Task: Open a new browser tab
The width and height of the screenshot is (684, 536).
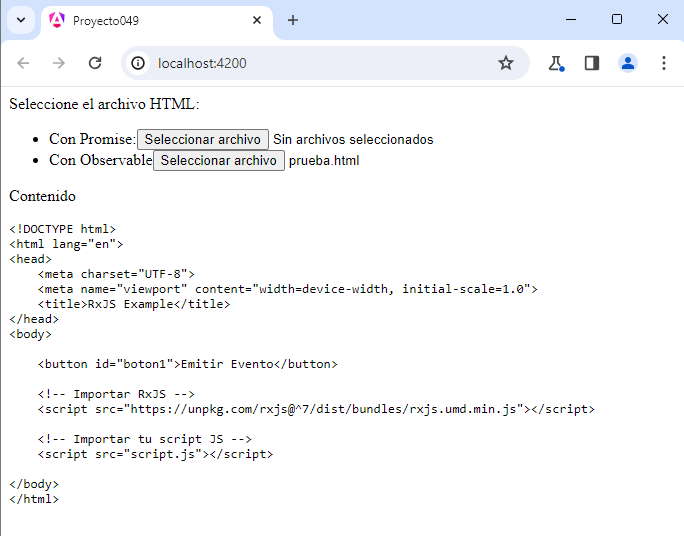Action: pos(293,20)
